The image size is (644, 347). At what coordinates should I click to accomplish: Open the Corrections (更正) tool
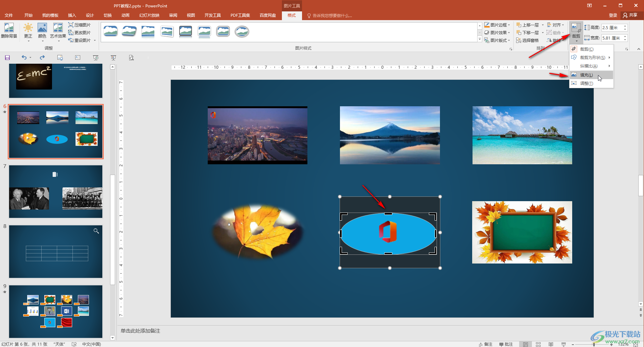coord(28,32)
